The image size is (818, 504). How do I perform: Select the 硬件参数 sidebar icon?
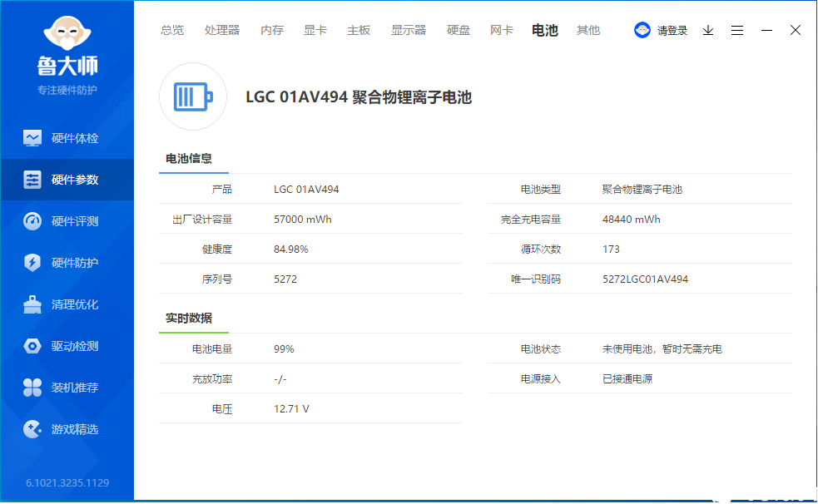pos(32,180)
